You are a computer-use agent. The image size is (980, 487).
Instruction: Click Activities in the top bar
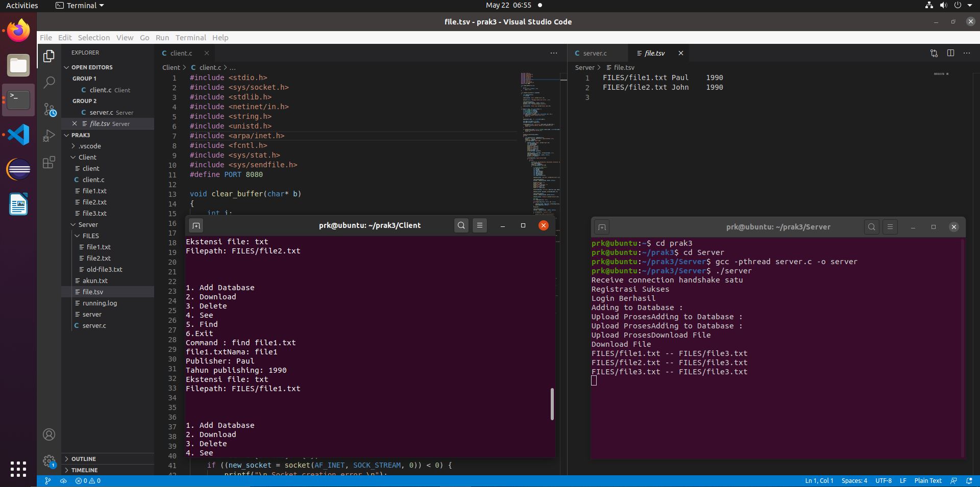(22, 6)
